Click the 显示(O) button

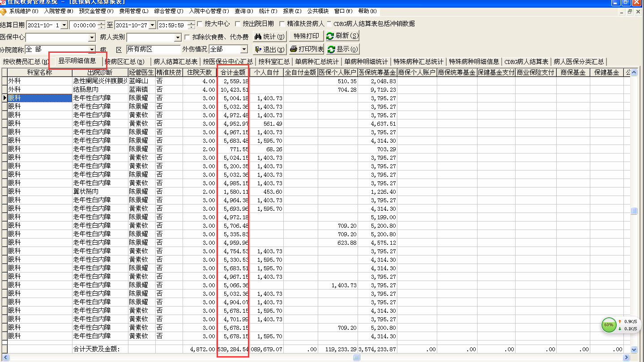(343, 49)
